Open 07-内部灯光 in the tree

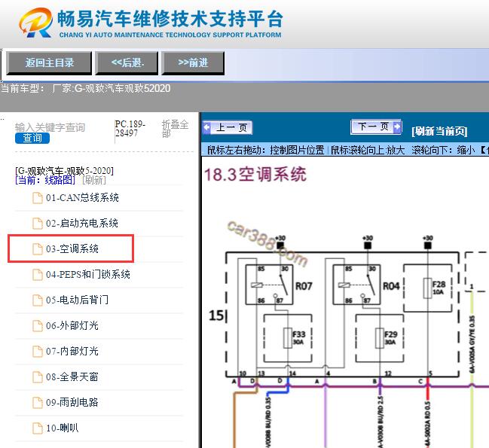72,351
